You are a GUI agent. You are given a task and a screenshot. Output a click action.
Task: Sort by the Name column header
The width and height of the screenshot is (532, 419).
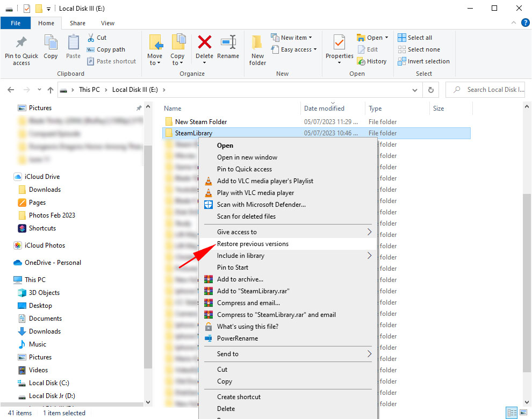[x=172, y=109]
